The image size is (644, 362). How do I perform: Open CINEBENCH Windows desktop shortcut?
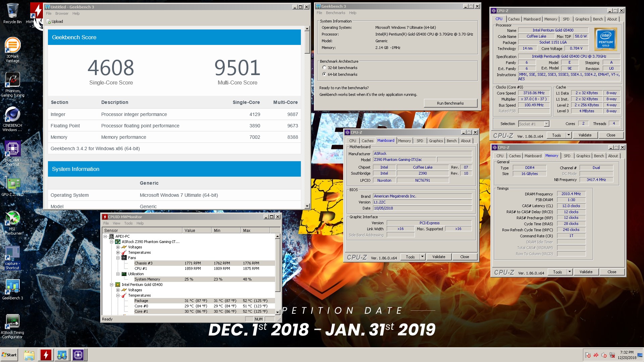(12, 119)
